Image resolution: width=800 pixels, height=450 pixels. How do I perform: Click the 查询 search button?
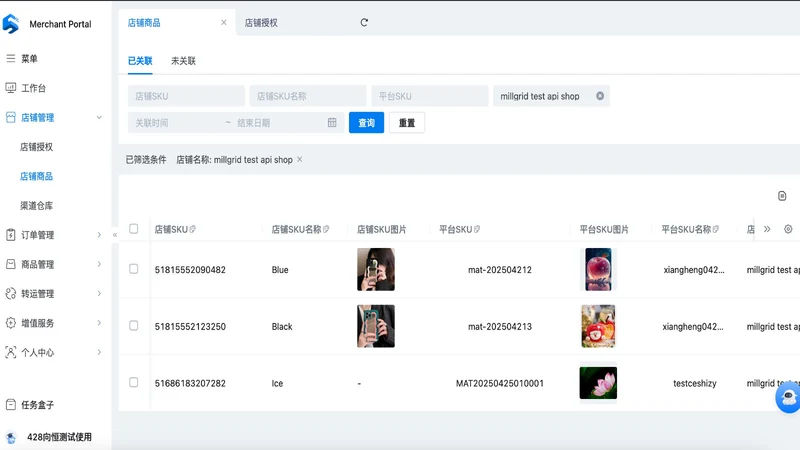[x=366, y=123]
